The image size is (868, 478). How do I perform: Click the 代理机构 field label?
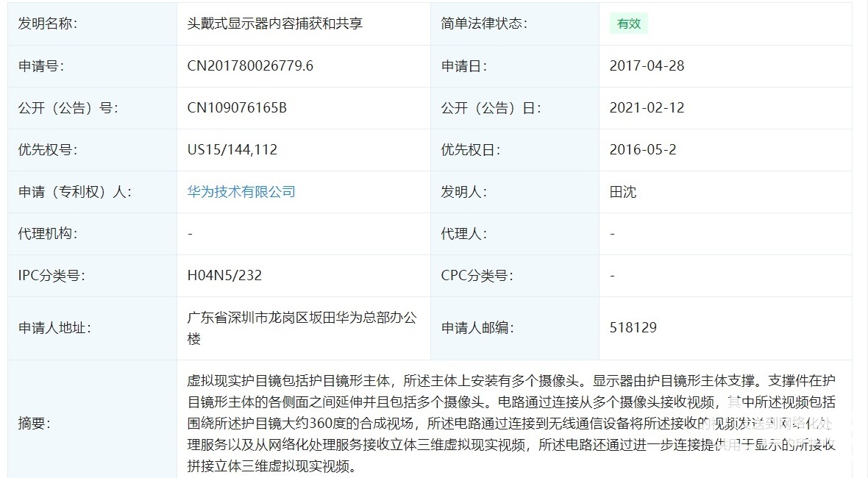click(x=47, y=234)
